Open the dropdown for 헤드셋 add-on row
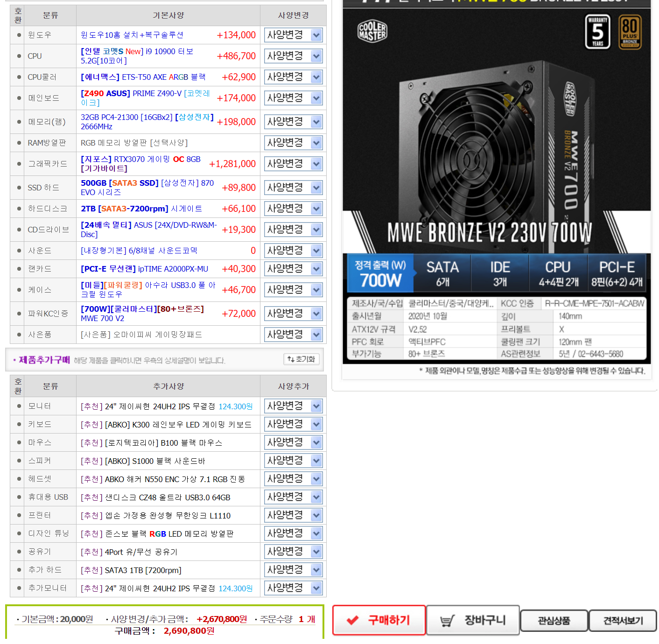Screen dimensions: 659x644 [x=294, y=479]
